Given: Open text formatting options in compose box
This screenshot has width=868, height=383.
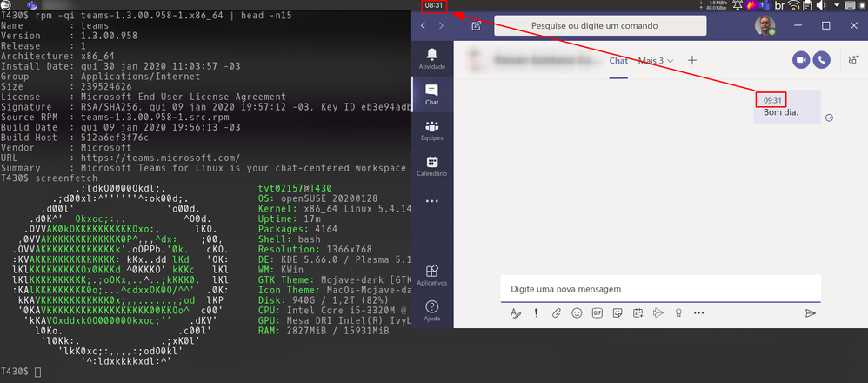Looking at the screenshot, I should pyautogui.click(x=516, y=313).
